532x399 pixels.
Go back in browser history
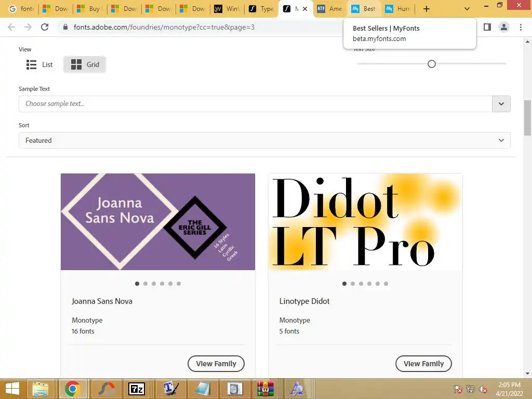coord(11,27)
